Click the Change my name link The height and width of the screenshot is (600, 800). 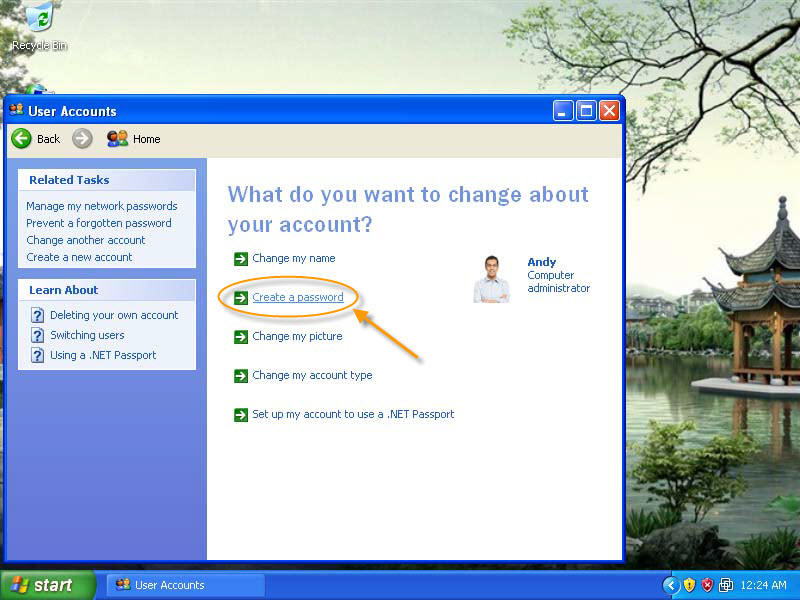[x=294, y=258]
